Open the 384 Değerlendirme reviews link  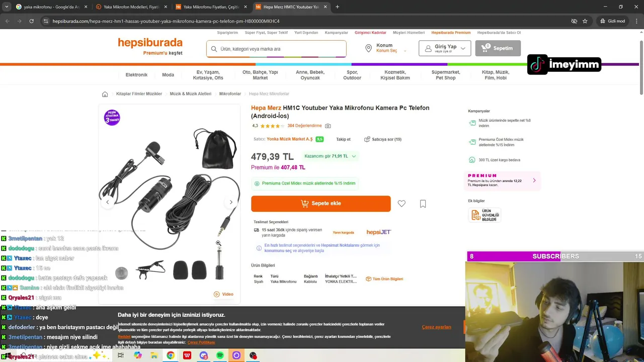304,126
